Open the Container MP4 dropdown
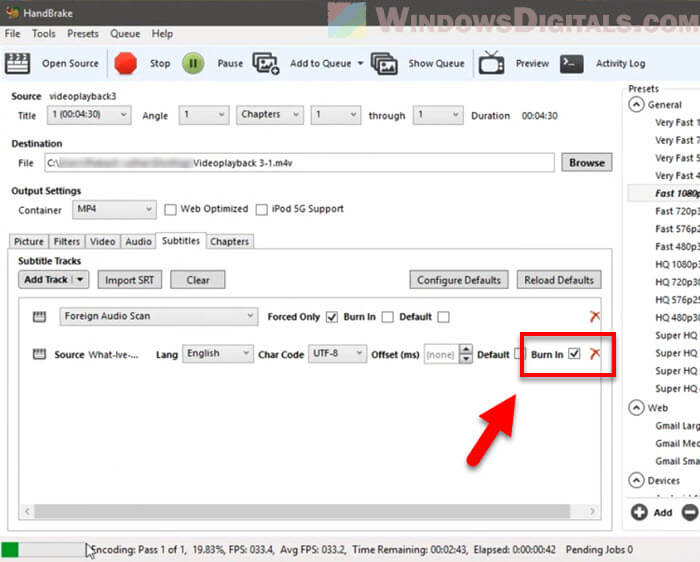 pos(114,209)
